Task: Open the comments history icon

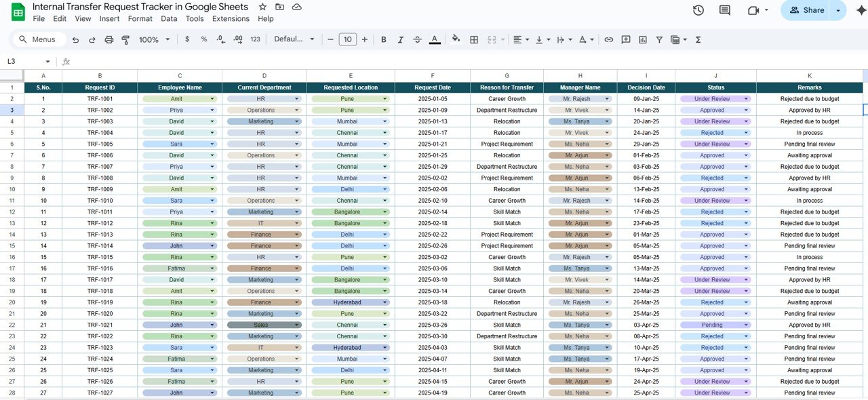Action: coord(725,10)
